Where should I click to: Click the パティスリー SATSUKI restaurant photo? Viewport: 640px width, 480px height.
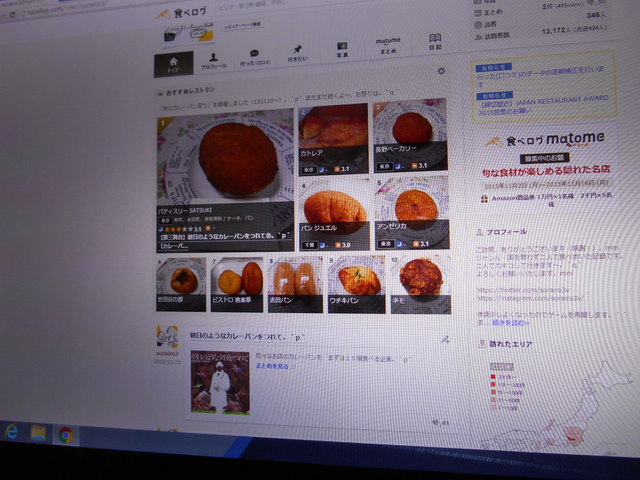tap(225, 165)
